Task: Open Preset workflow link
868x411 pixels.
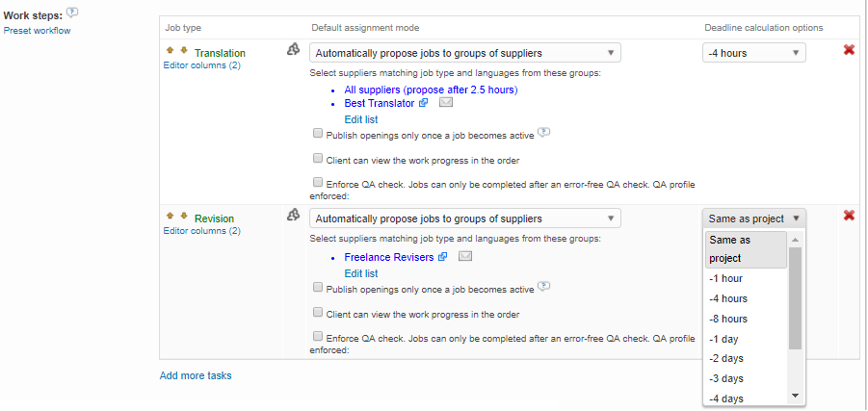Action: [x=37, y=31]
